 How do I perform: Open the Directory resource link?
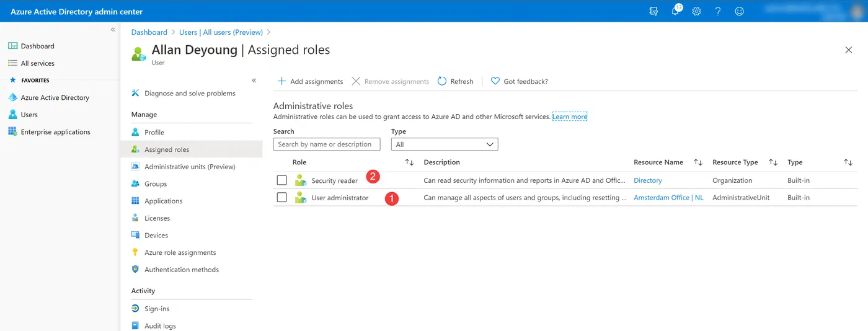point(648,181)
